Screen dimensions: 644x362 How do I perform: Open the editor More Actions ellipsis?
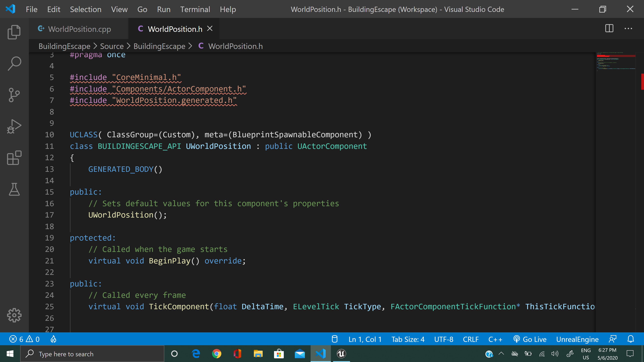(628, 28)
